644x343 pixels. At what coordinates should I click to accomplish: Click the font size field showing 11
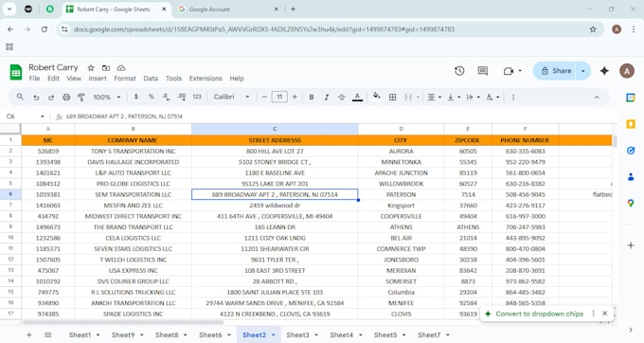[279, 97]
